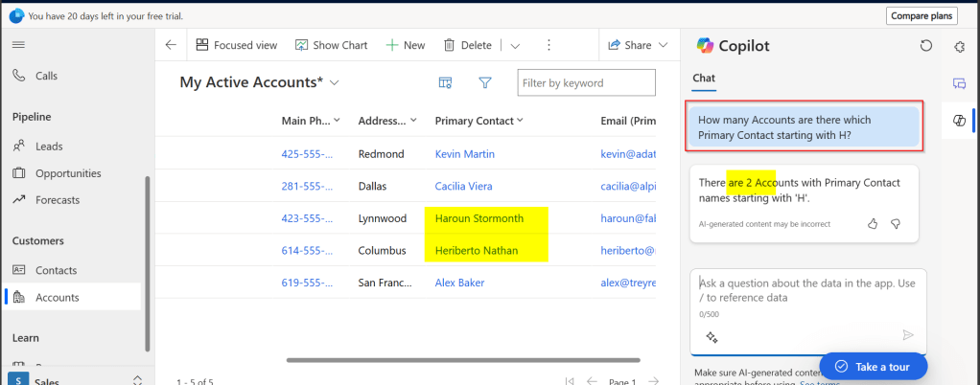The image size is (980, 385).
Task: Thumbs up the Copilot response
Action: [873, 223]
